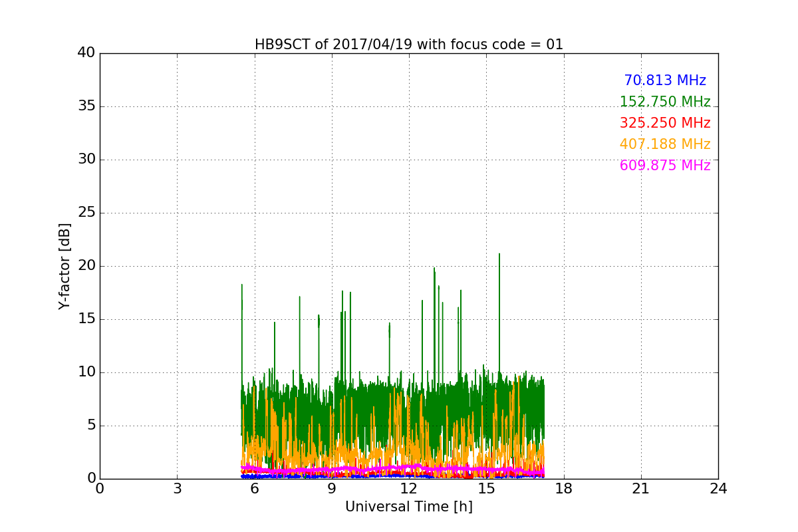798x532 pixels.
Task: Click the 5 tick on the Y axis
Action: click(90, 426)
